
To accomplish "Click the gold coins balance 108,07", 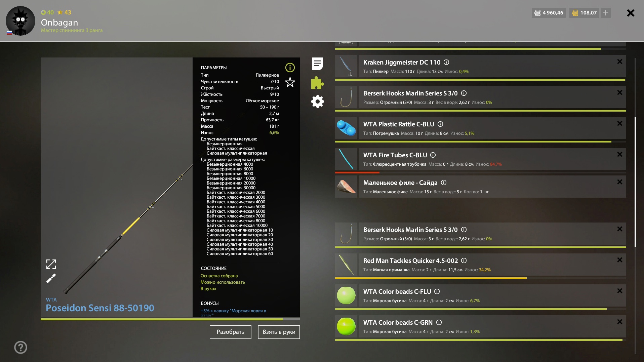I will (584, 13).
